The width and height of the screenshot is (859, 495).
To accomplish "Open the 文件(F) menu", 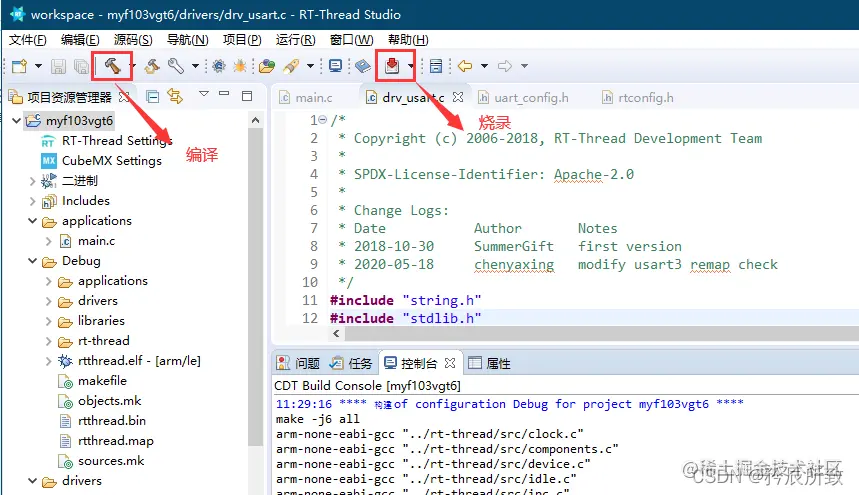I will pos(28,40).
